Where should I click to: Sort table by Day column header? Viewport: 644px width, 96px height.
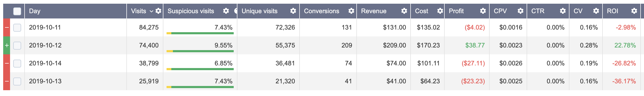point(35,11)
